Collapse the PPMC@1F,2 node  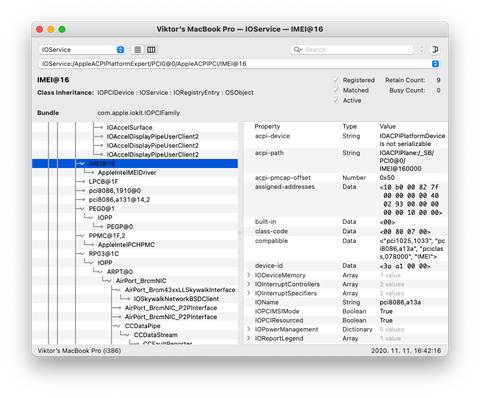82,236
